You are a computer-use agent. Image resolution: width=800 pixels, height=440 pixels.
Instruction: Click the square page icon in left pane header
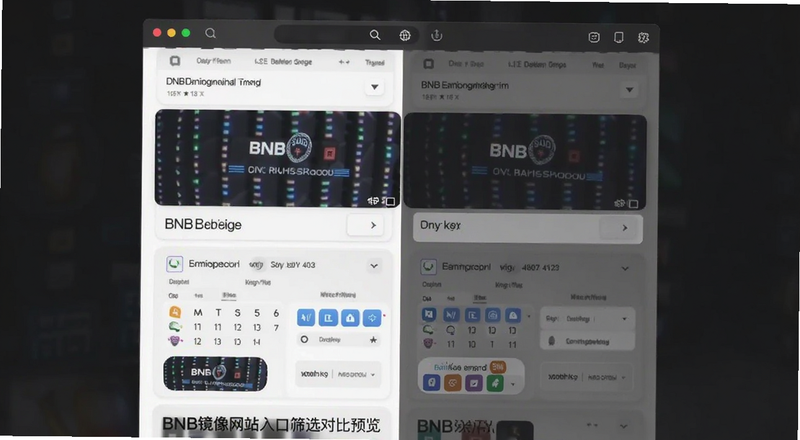click(x=175, y=61)
